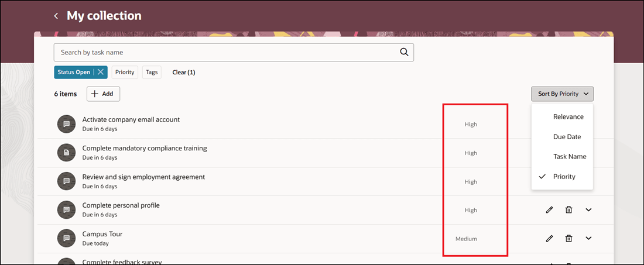
Task: Delete the Campus Tour task
Action: coord(569,238)
